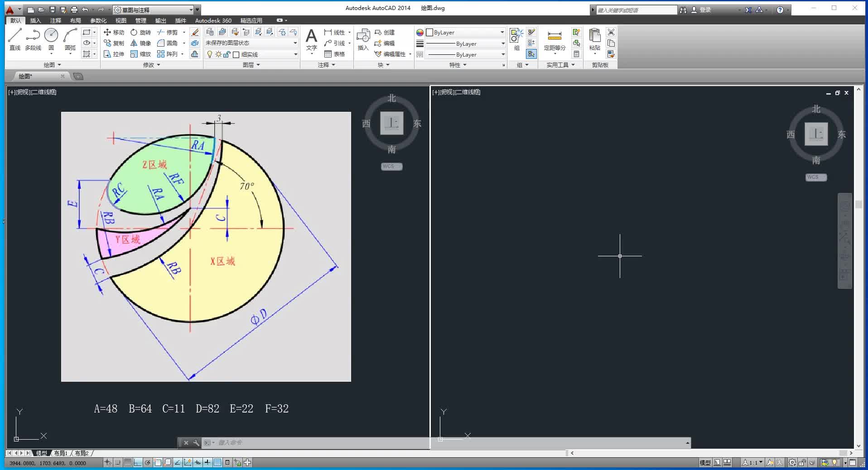Click the 拉伸 (Stretch) tool

click(114, 54)
